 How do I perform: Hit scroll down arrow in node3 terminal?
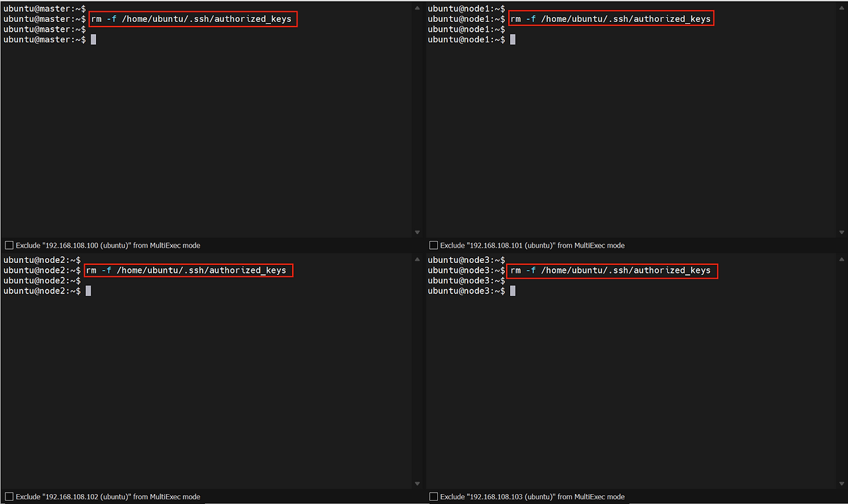coord(841,484)
